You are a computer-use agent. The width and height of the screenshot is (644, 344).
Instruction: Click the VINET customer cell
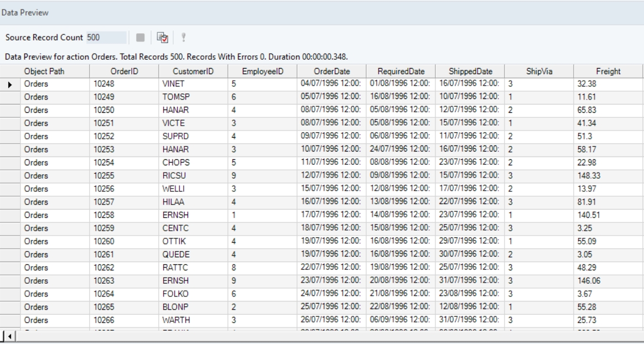193,84
